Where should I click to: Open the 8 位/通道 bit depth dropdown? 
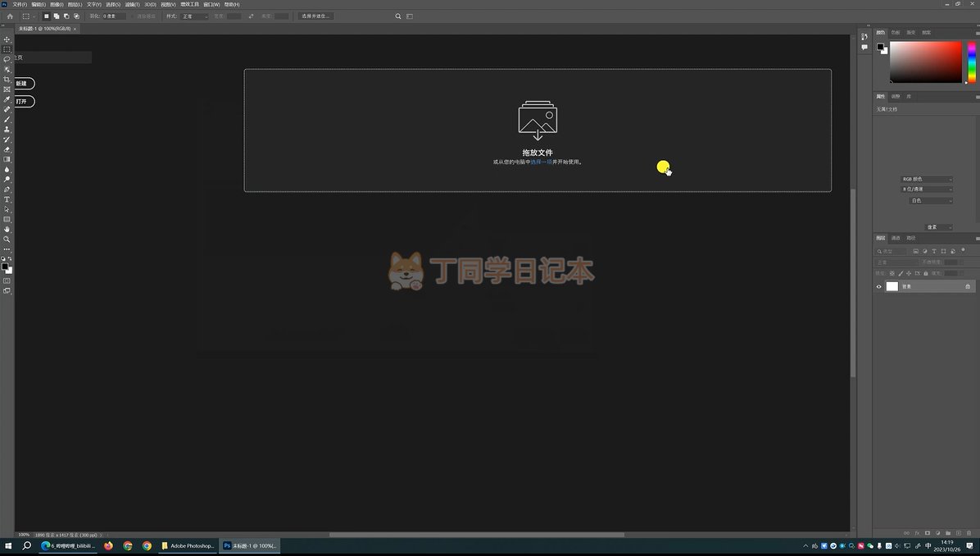pos(927,189)
